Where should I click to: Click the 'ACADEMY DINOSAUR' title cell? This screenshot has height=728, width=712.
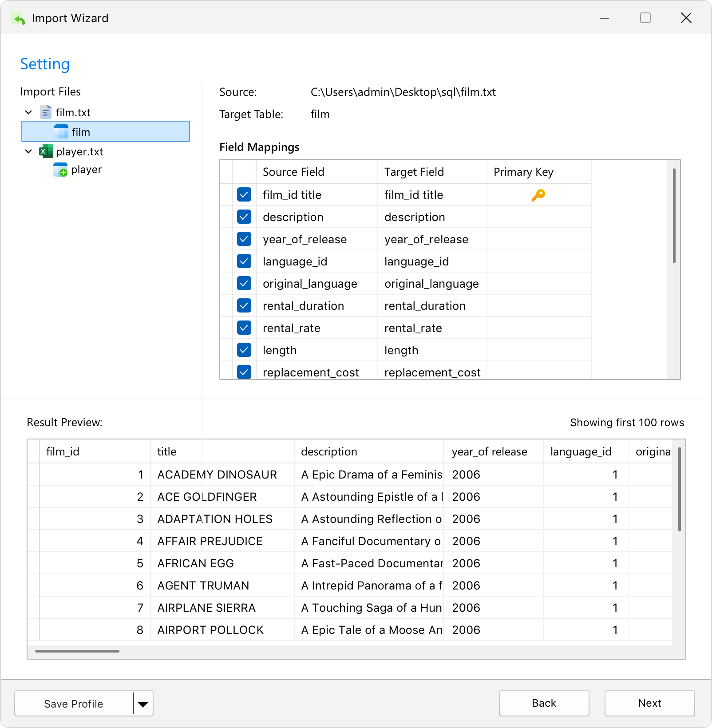point(222,475)
